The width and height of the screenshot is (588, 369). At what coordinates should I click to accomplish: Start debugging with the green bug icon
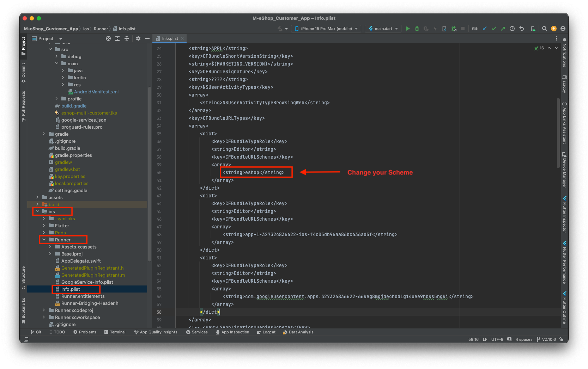[417, 29]
